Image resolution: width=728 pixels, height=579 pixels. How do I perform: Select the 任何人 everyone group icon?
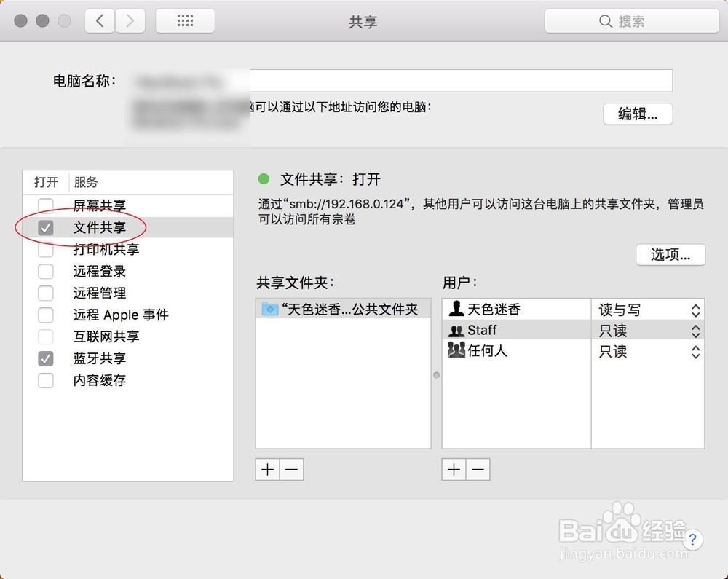(x=456, y=351)
